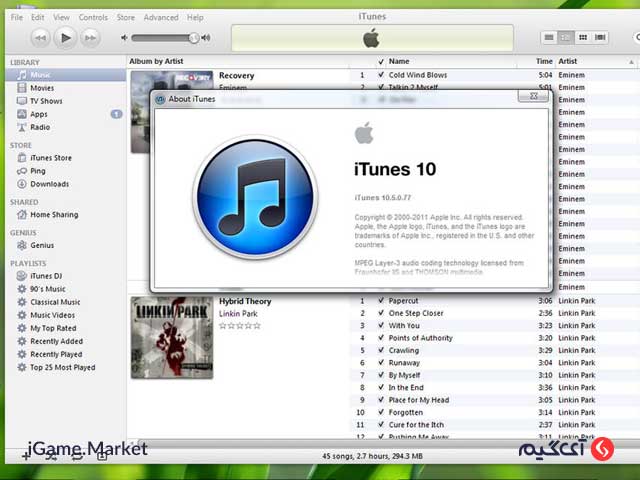Click the horizontal scrollbar at bottom
The height and width of the screenshot is (480, 640).
click(x=388, y=443)
